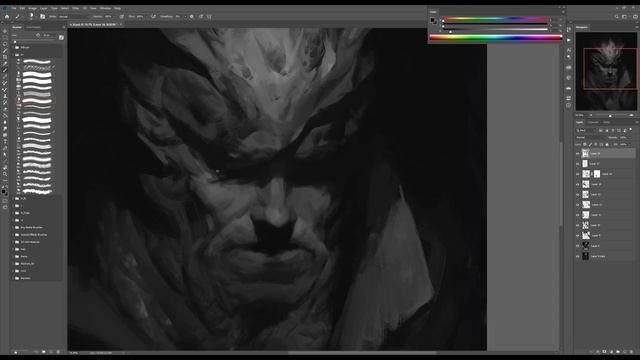Screen dimensions: 640x360
Task: Expand the Speed Paint Brushes folder
Action: pos(14,235)
